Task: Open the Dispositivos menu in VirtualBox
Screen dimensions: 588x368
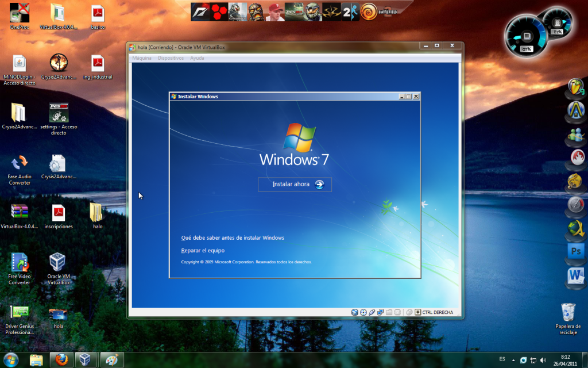Action: pos(171,58)
